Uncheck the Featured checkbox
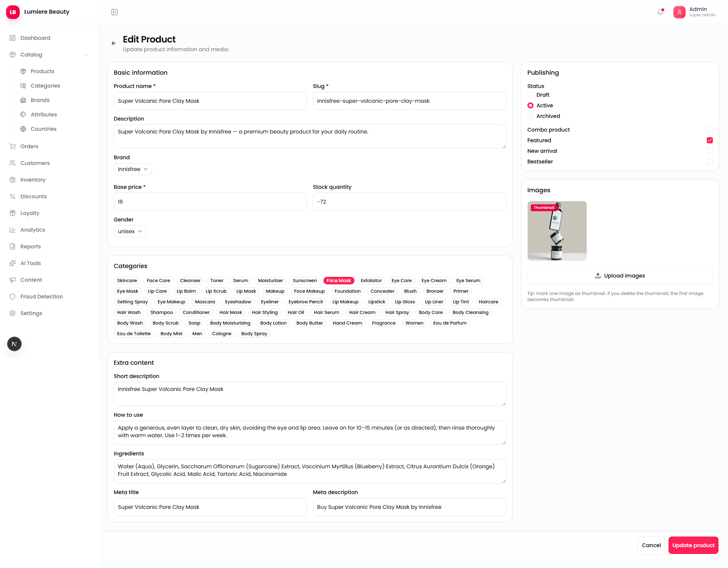Image resolution: width=728 pixels, height=568 pixels. coord(710,140)
